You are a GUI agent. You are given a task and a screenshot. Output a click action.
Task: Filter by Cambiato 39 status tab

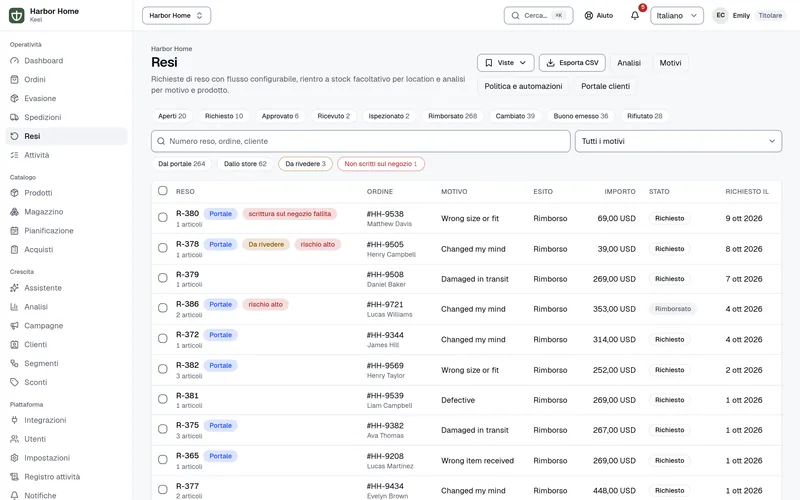click(x=515, y=116)
